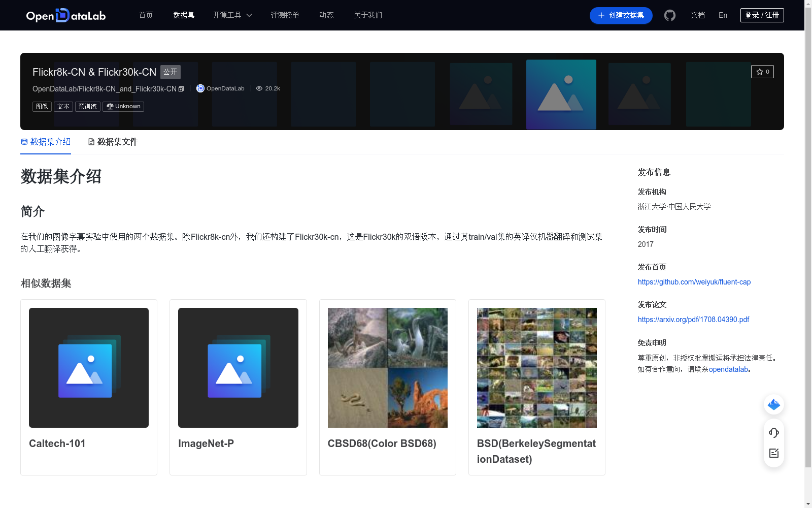The image size is (812, 508).
Task: Open the 动态 menu item
Action: click(326, 15)
